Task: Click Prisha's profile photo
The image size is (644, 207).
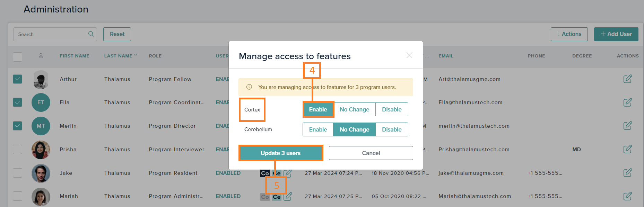Action: click(41, 150)
